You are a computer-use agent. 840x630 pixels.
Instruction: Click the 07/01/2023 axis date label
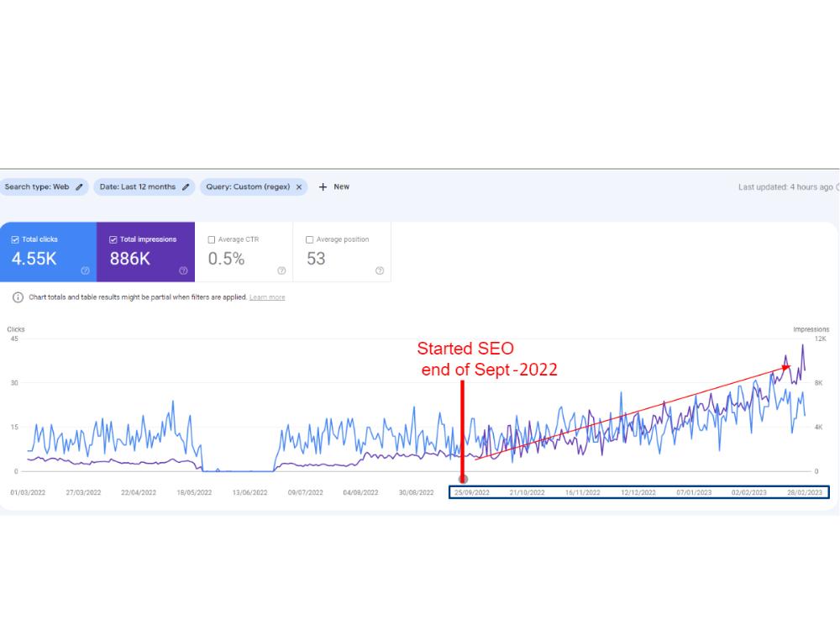point(694,492)
